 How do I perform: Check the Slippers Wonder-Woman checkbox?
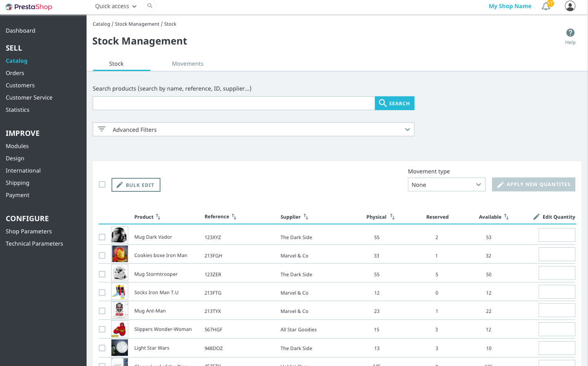click(102, 329)
